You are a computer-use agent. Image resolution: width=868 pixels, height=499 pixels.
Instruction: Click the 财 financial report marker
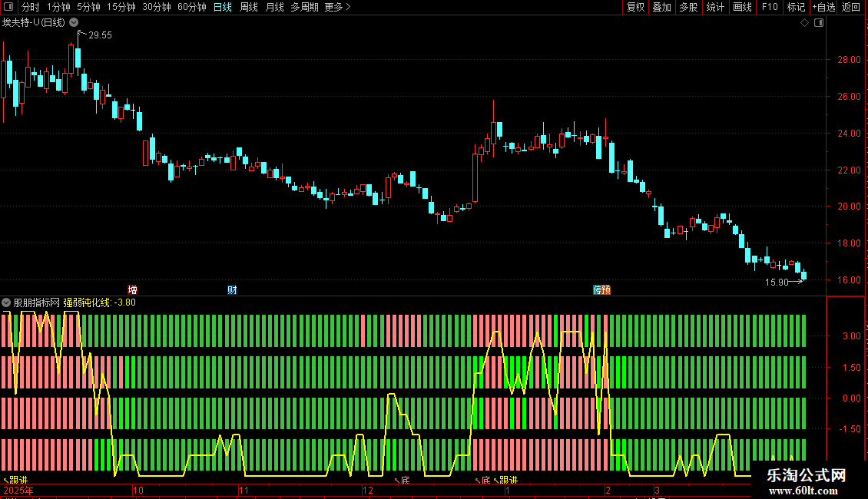point(232,290)
